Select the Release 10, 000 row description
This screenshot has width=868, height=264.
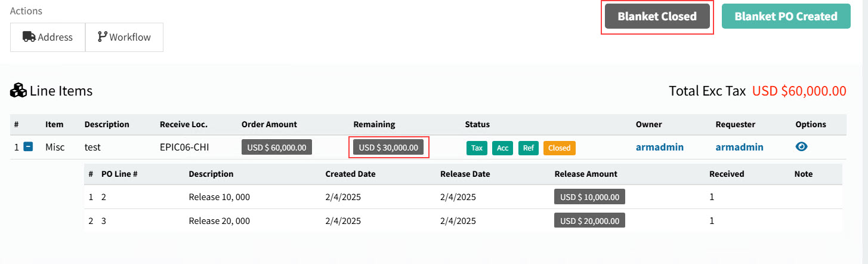219,197
